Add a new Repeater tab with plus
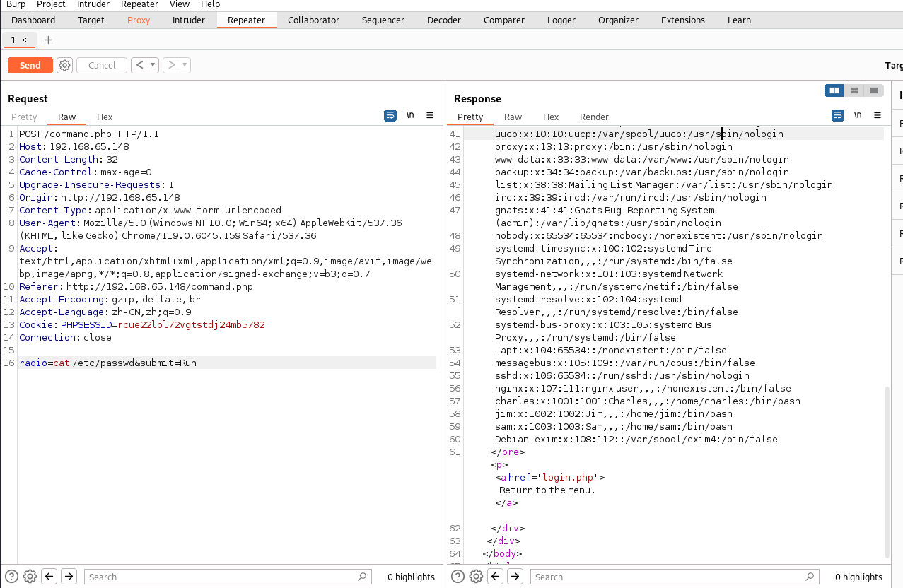This screenshot has width=903, height=588. pyautogui.click(x=48, y=40)
